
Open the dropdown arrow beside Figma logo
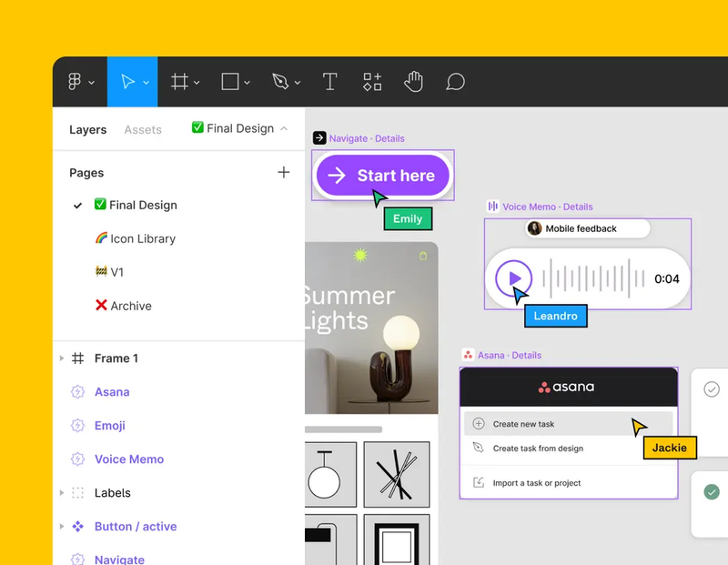click(92, 83)
